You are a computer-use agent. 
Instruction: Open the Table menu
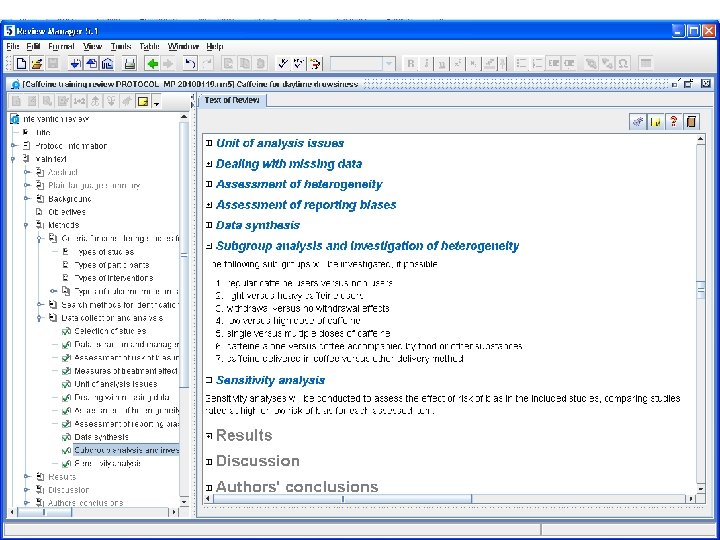149,46
